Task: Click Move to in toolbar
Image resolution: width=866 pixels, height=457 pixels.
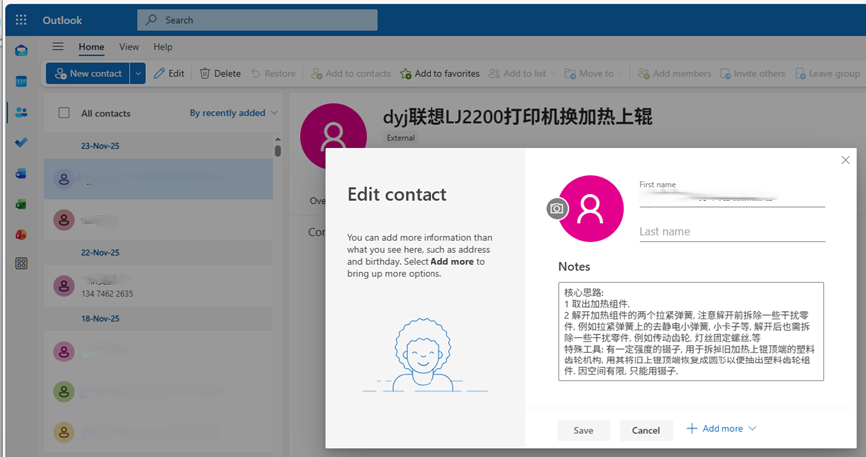Action: click(x=593, y=73)
